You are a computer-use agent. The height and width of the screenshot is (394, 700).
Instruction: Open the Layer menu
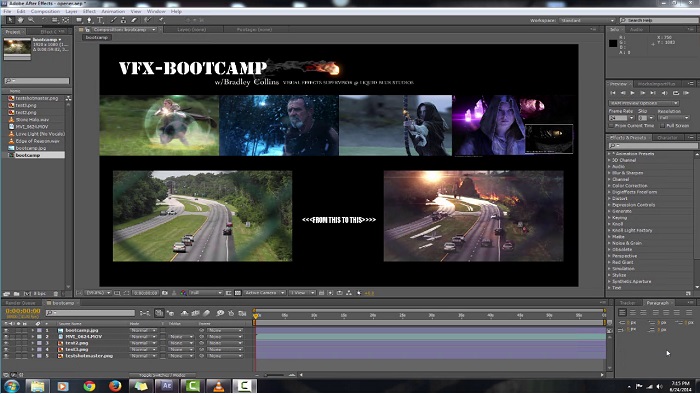point(71,11)
